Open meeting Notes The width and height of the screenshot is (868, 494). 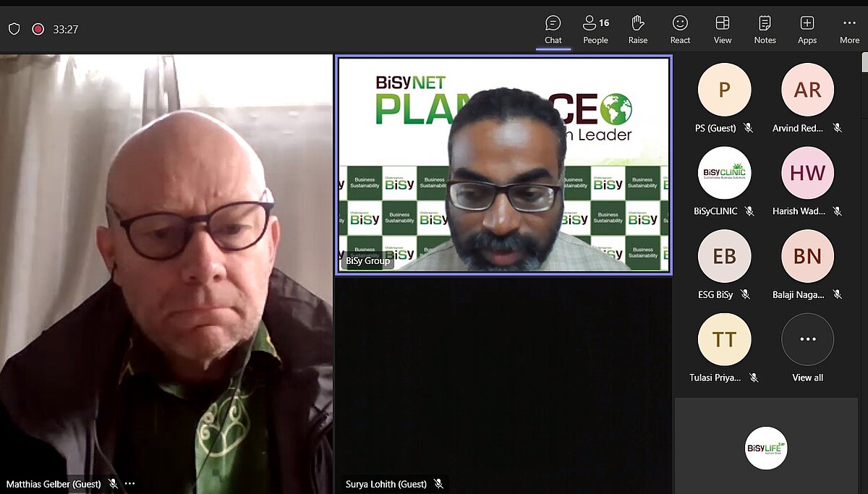(765, 30)
